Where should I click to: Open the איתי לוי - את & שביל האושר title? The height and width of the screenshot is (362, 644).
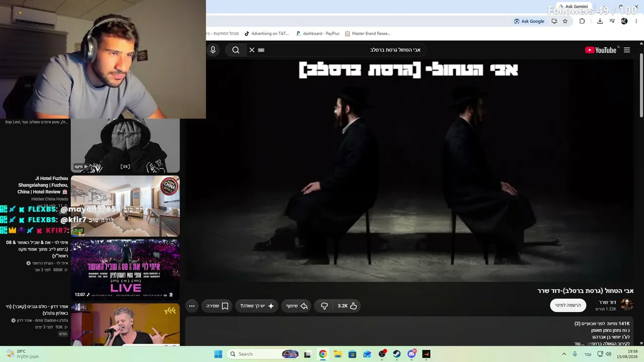click(37, 249)
